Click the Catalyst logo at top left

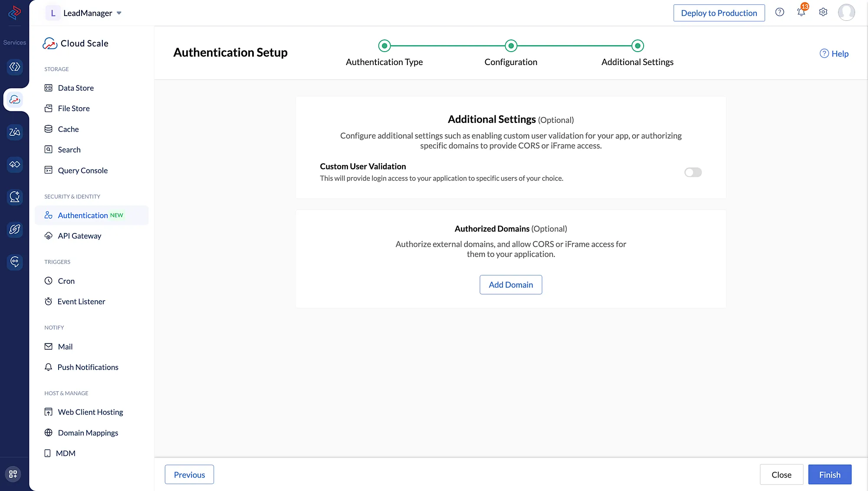pyautogui.click(x=15, y=12)
